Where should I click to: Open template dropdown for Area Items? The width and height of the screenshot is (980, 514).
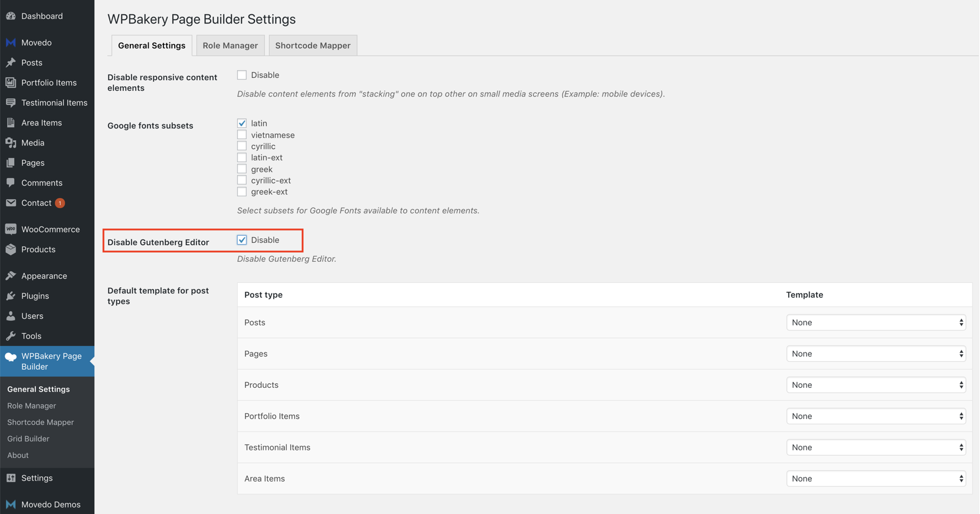pyautogui.click(x=876, y=479)
